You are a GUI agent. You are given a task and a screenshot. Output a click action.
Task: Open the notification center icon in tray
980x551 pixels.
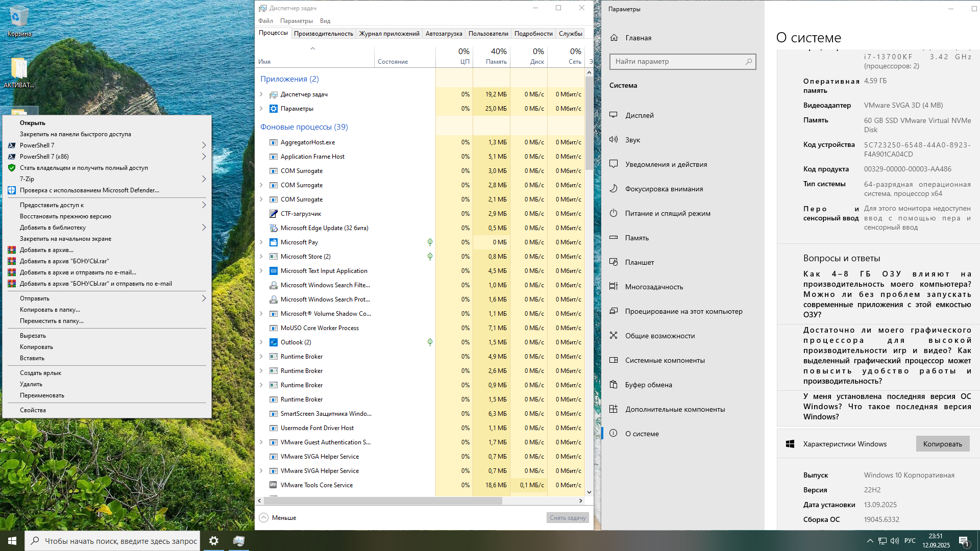pyautogui.click(x=964, y=541)
